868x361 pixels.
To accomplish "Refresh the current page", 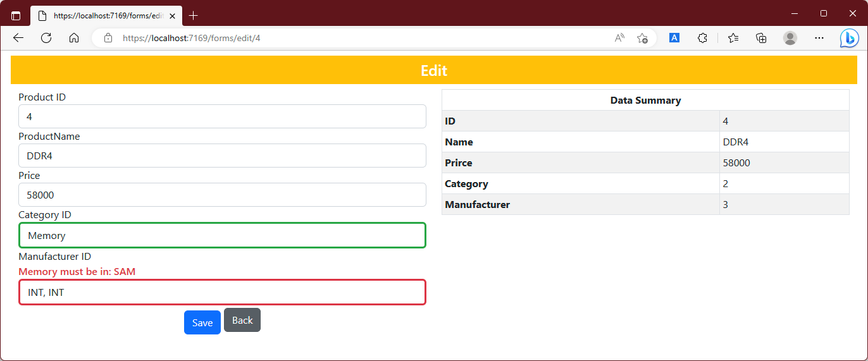I will [46, 38].
